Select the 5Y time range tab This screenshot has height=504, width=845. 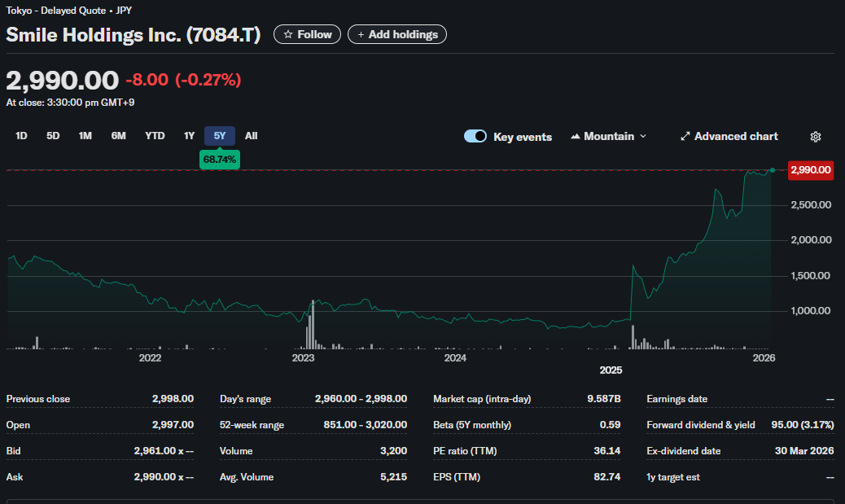(219, 136)
